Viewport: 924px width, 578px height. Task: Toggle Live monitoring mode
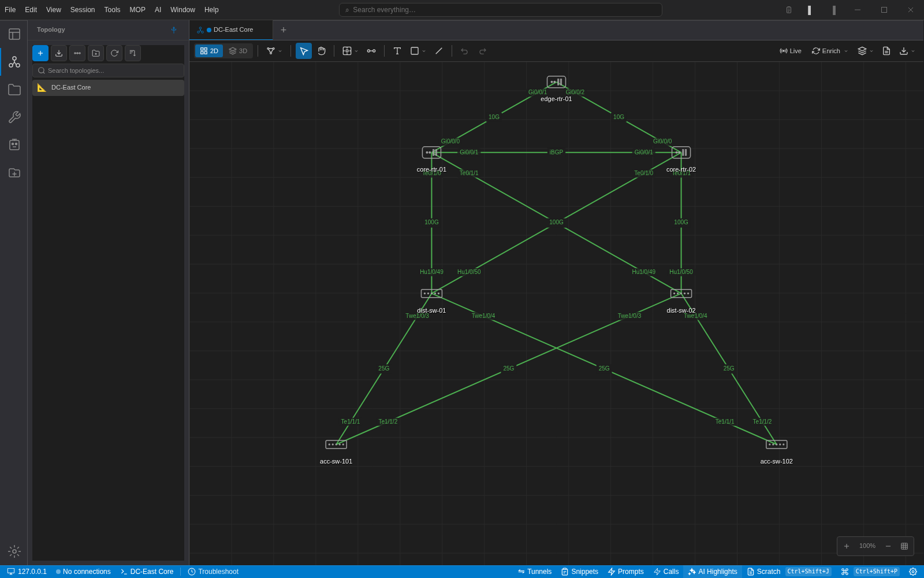[791, 51]
